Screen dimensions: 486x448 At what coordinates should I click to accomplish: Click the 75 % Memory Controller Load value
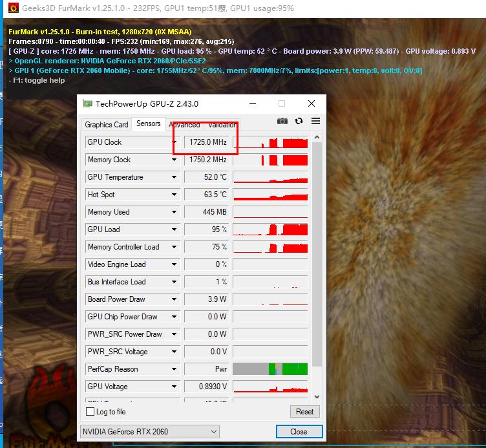(206, 247)
